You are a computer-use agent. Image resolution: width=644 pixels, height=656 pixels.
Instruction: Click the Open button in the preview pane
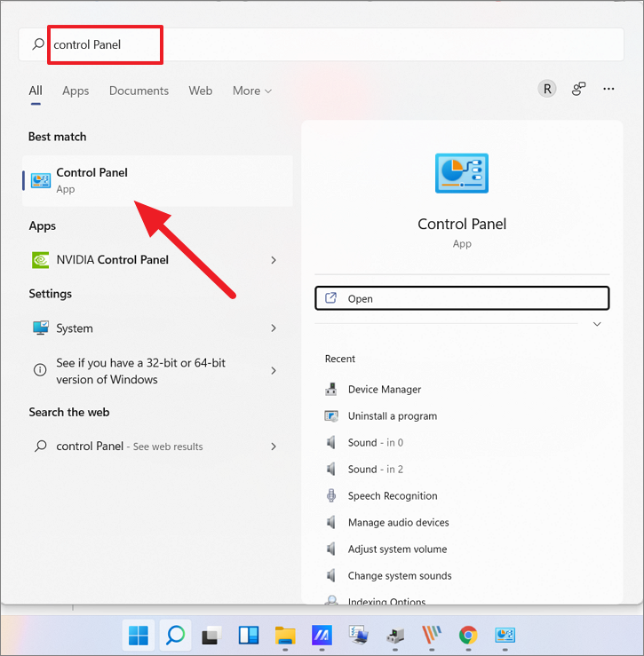[x=462, y=298]
